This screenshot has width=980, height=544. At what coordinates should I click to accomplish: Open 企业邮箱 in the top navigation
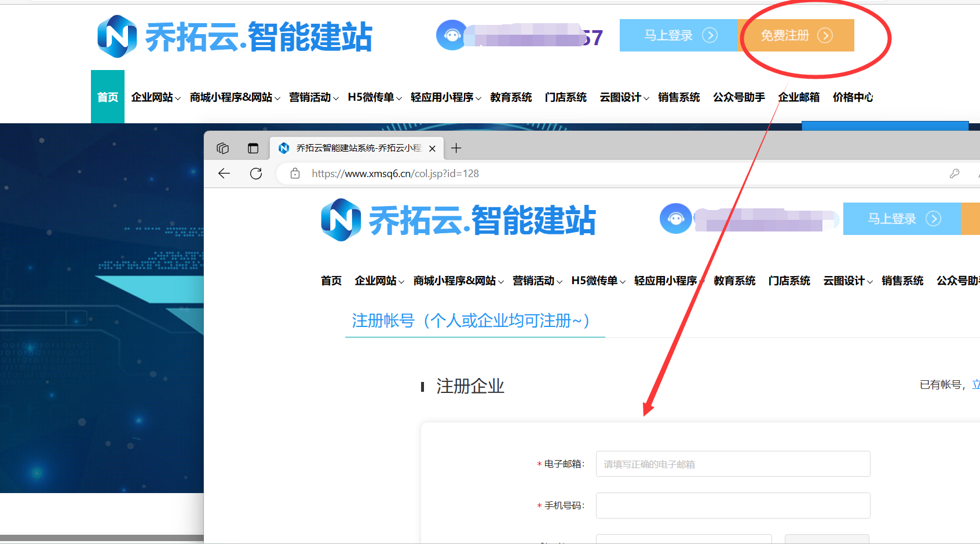point(799,97)
